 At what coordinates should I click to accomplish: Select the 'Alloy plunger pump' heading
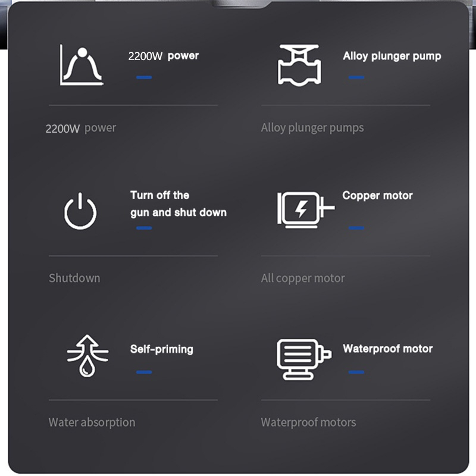tap(392, 56)
